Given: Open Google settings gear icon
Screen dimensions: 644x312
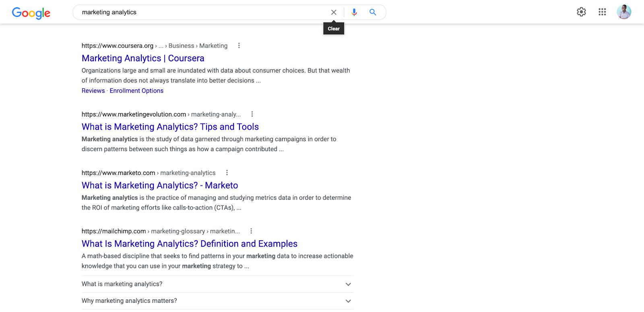Looking at the screenshot, I should 581,12.
